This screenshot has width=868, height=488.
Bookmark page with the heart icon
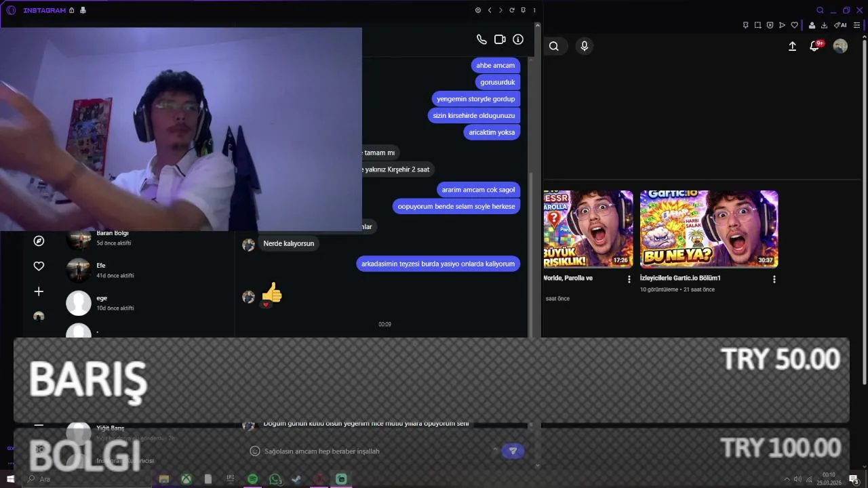pos(794,25)
